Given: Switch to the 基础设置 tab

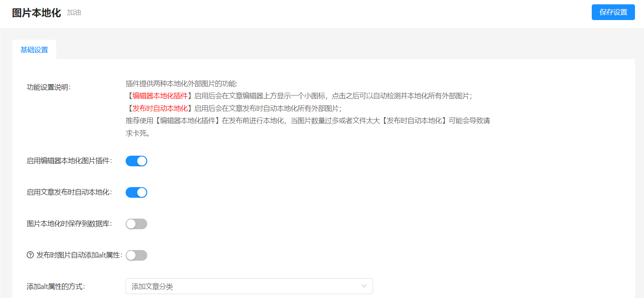Looking at the screenshot, I should [x=34, y=50].
